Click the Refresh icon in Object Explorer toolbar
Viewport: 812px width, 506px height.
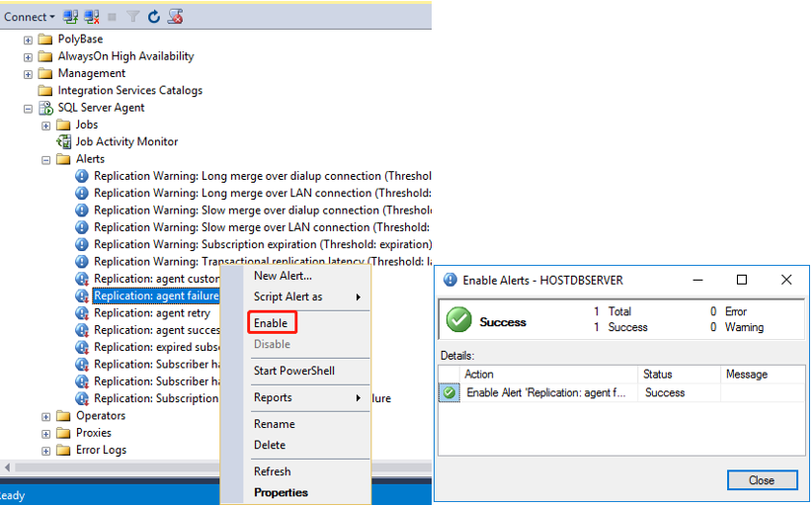coord(154,17)
